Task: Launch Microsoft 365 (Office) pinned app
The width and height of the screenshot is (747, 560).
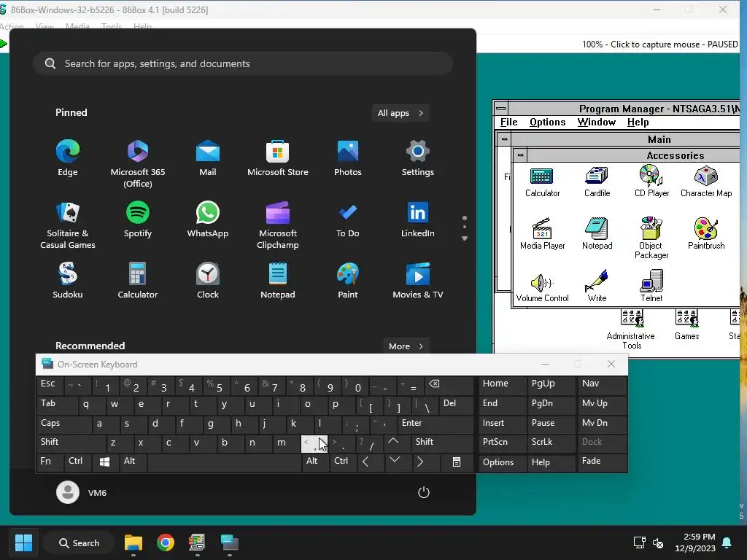Action: tap(138, 163)
